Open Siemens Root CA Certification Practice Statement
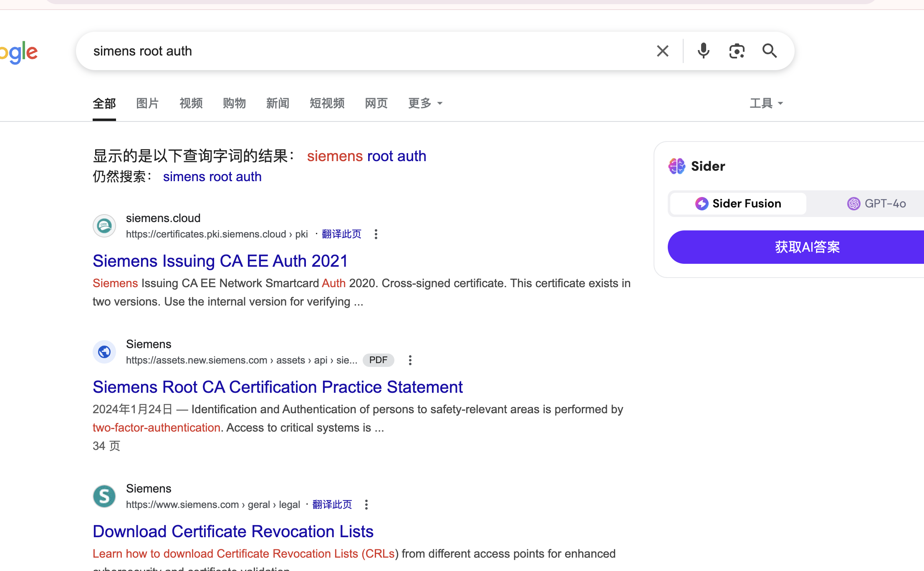Screen dimensions: 924x571 [x=278, y=387]
